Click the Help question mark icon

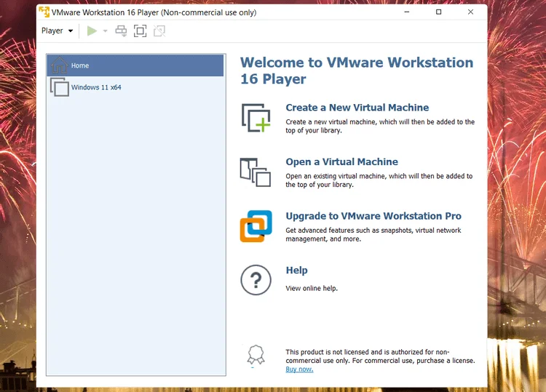click(x=256, y=280)
